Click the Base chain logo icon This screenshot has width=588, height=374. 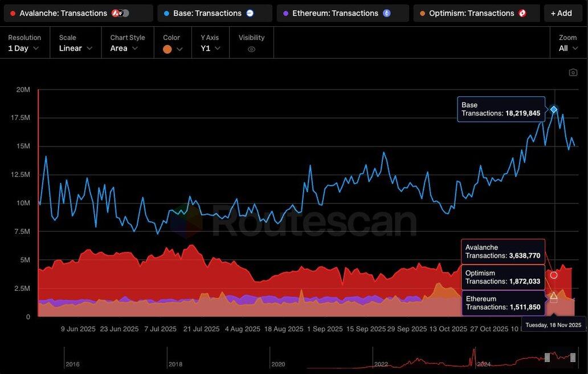coord(250,13)
